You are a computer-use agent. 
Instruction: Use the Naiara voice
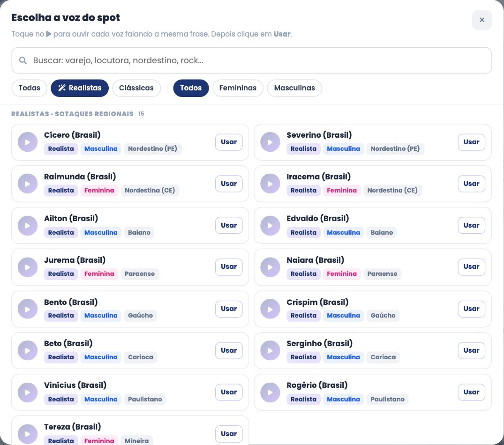pos(471,267)
